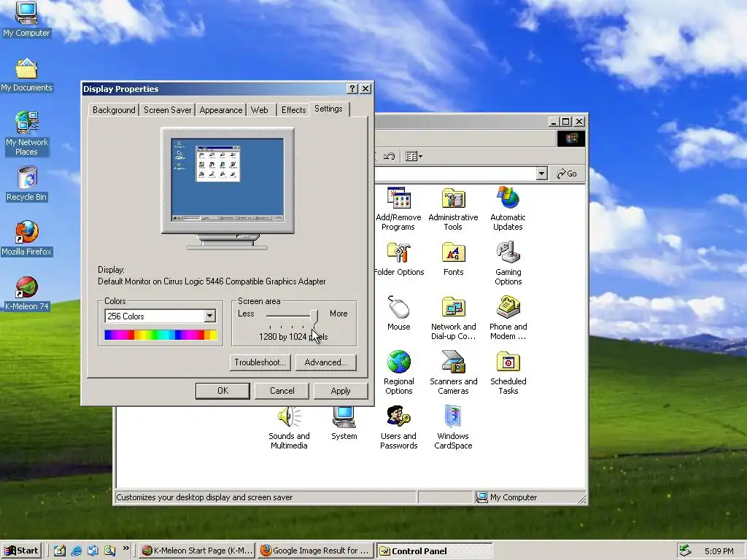Open the Start menu
The height and width of the screenshot is (560, 747).
(x=22, y=551)
